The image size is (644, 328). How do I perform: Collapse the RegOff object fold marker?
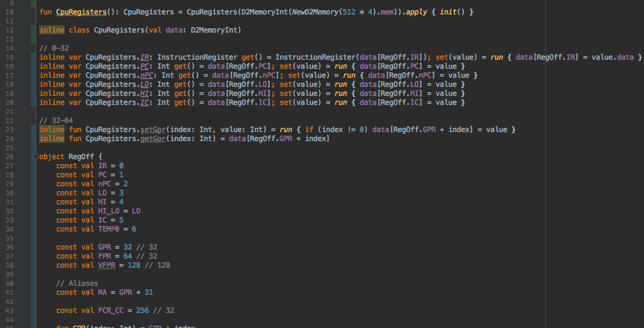(x=36, y=157)
